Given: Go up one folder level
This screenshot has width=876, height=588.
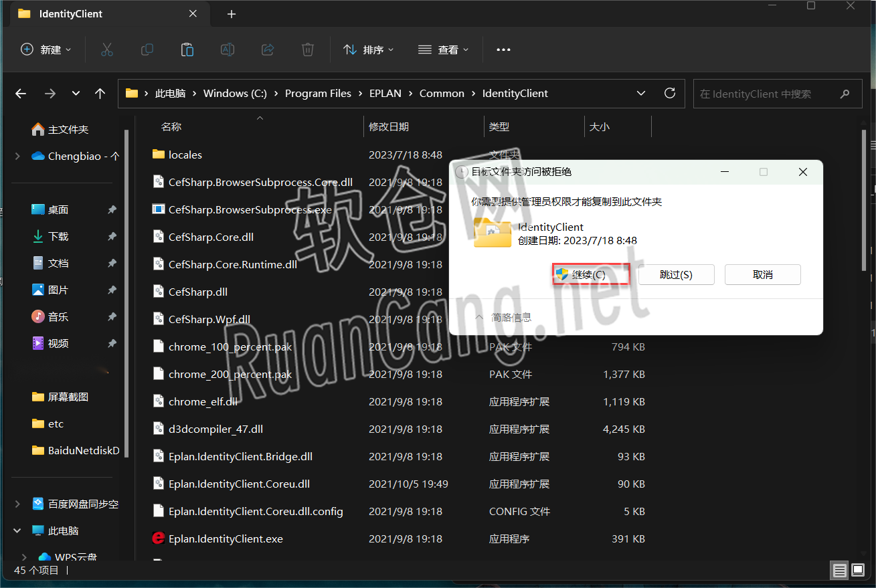Looking at the screenshot, I should click(100, 93).
